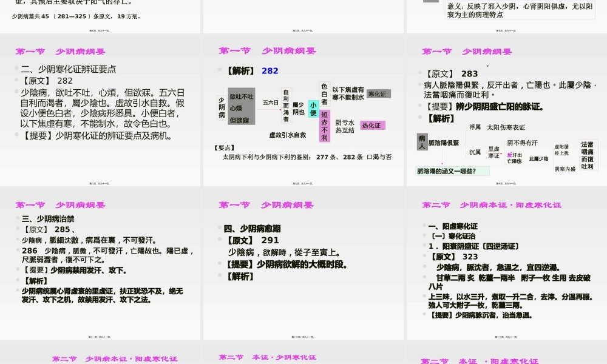Open the slide showing 【原文】 283
The image size is (607, 364).
pyautogui.click(x=507, y=110)
